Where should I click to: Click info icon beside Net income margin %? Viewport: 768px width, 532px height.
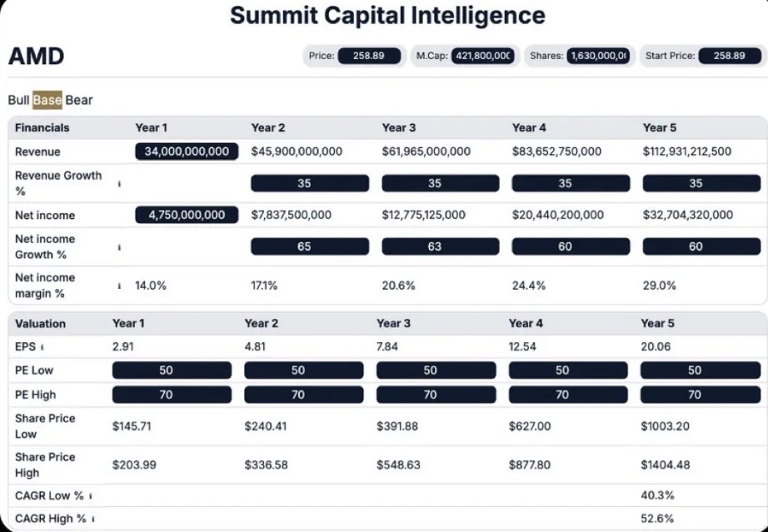pyautogui.click(x=119, y=286)
